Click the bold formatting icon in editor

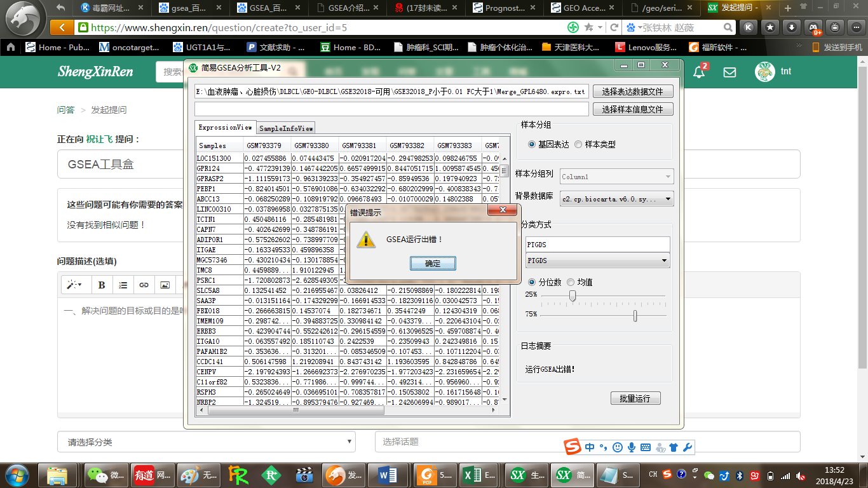coord(102,285)
